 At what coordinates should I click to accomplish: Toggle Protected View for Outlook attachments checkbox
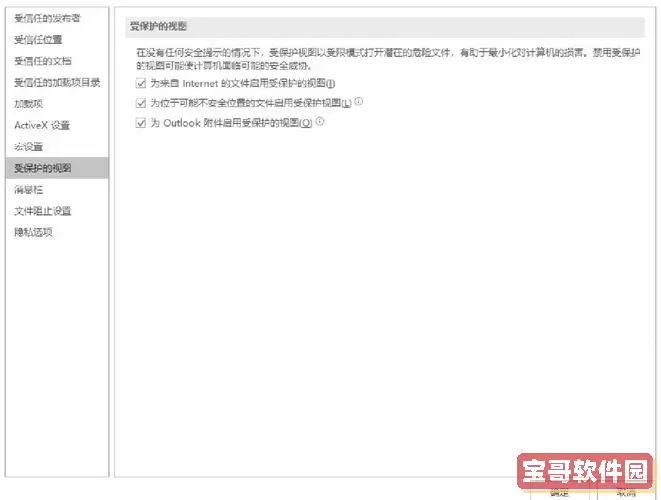141,123
